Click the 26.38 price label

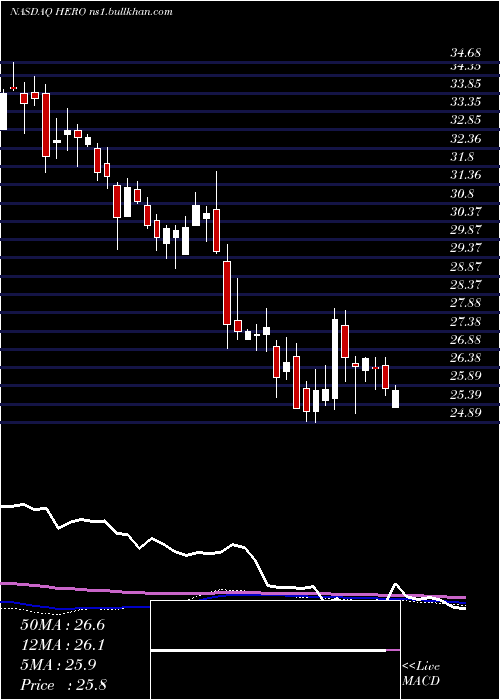(x=465, y=358)
